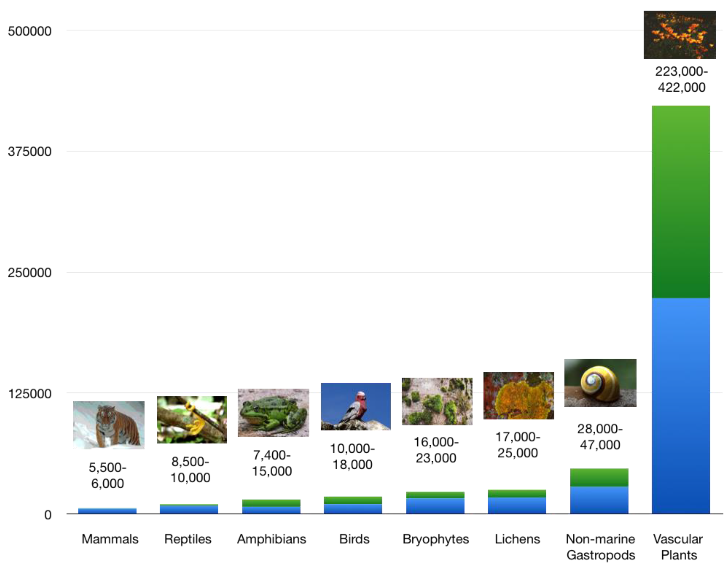Select the "28,000-47,000" range label
Screen dimensions: 728x567
click(x=600, y=437)
